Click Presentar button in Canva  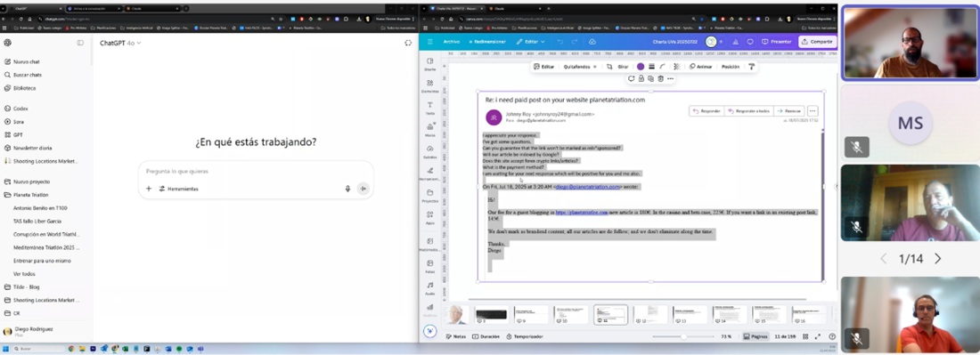click(x=777, y=42)
